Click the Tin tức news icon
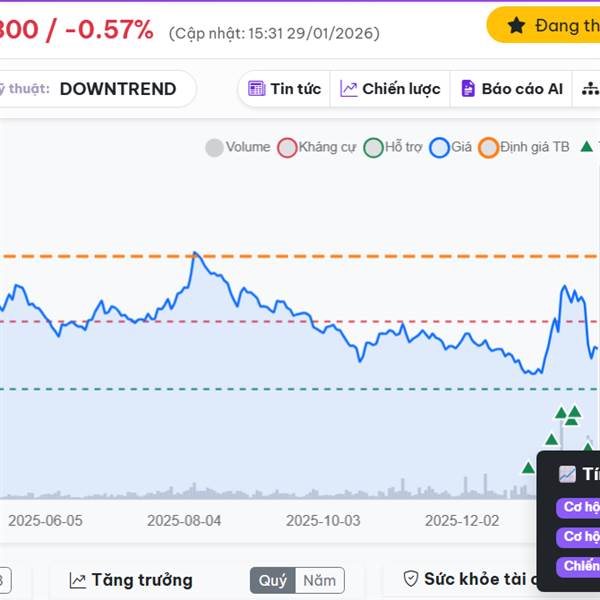Screen dimensions: 600x600 pos(256,89)
